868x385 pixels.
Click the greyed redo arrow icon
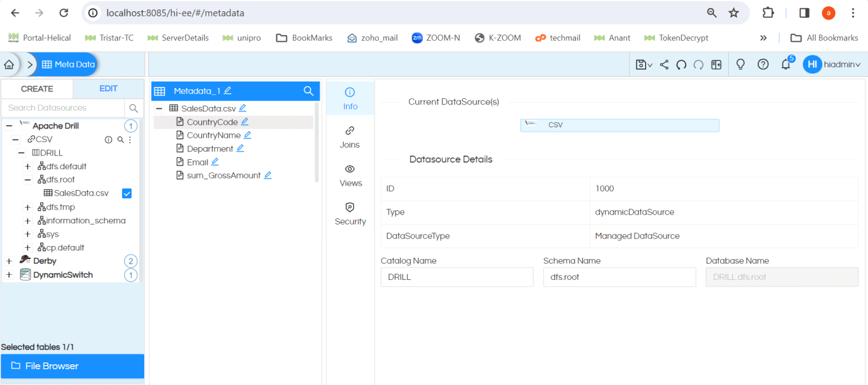699,64
